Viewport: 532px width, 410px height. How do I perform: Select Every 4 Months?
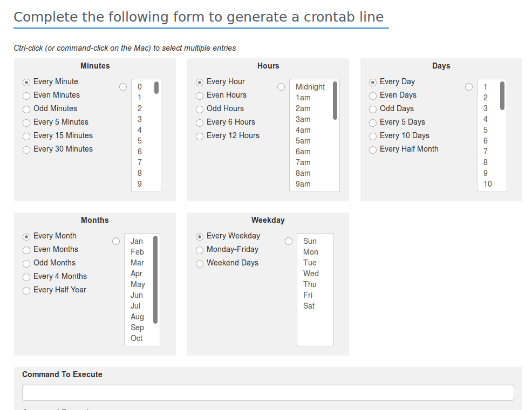pyautogui.click(x=26, y=276)
